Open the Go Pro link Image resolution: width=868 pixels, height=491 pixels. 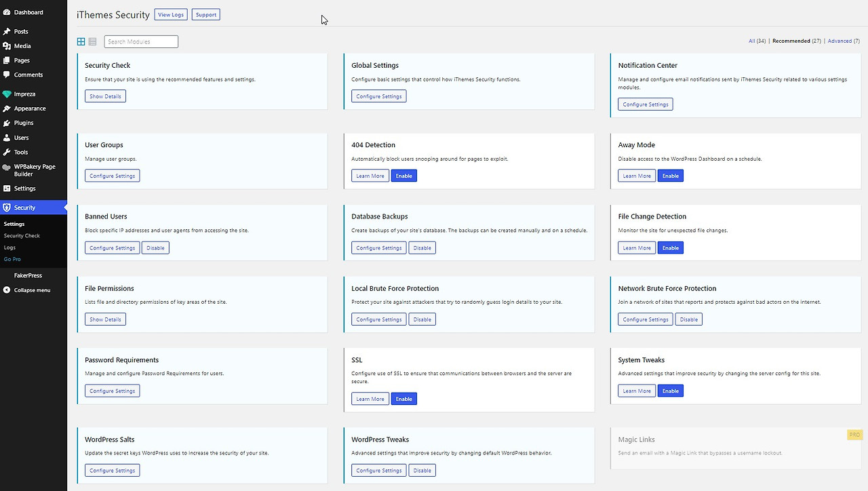tap(12, 259)
